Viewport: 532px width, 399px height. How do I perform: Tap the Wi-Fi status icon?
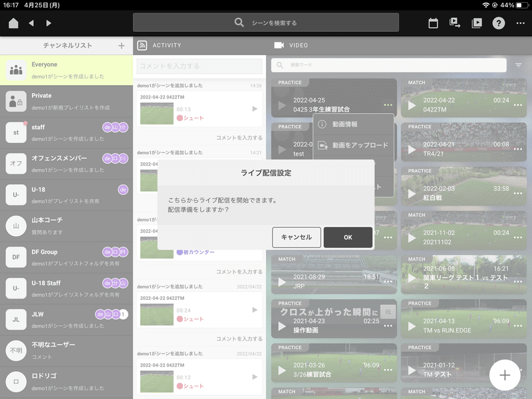click(485, 5)
